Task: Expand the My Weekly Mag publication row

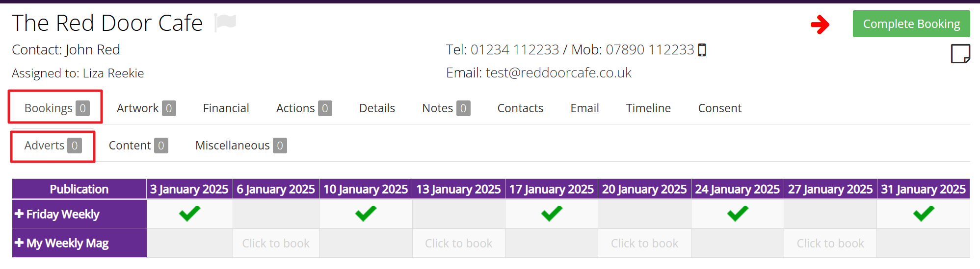Action: tap(20, 243)
